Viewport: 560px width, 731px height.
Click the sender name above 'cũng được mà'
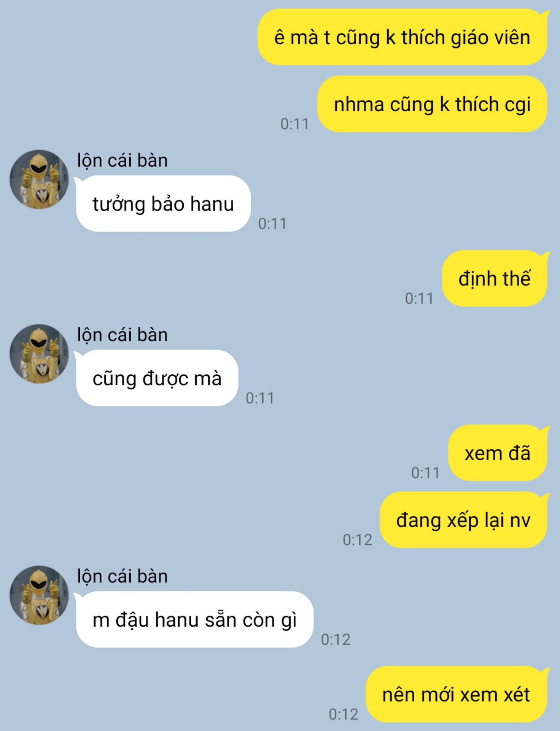click(122, 335)
